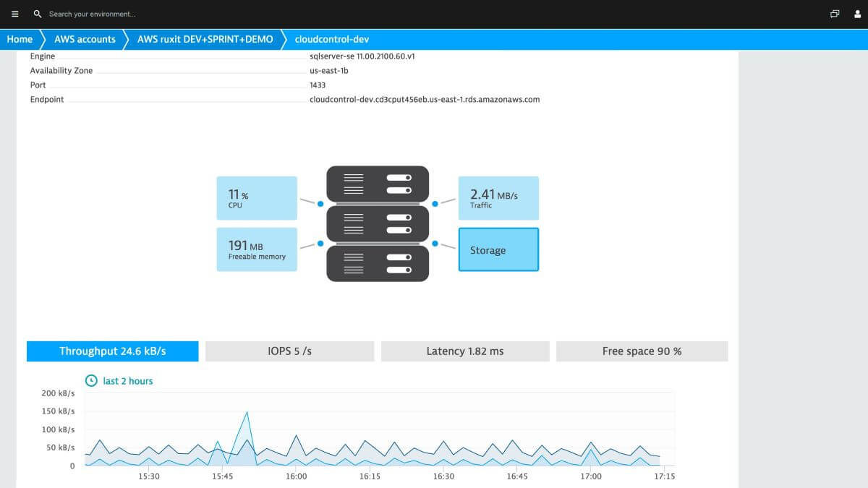The height and width of the screenshot is (488, 868).
Task: Select the Storage infographic tile
Action: tap(498, 249)
